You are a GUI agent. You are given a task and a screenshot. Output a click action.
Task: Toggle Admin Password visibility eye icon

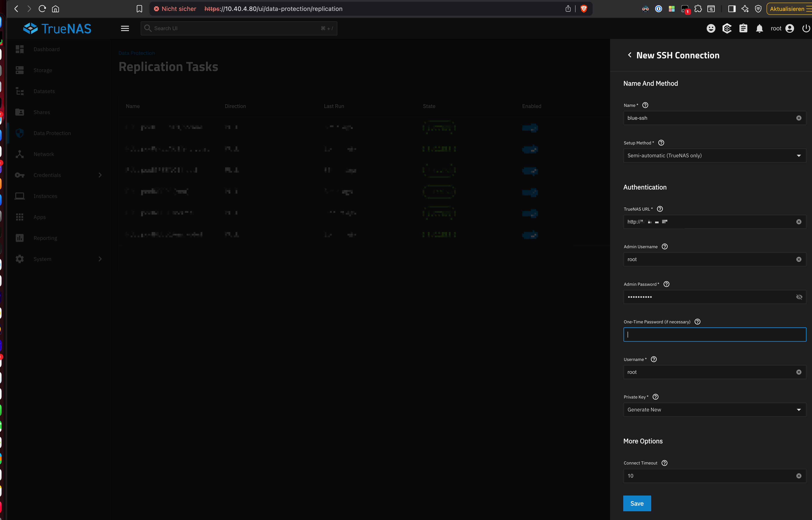pyautogui.click(x=799, y=297)
